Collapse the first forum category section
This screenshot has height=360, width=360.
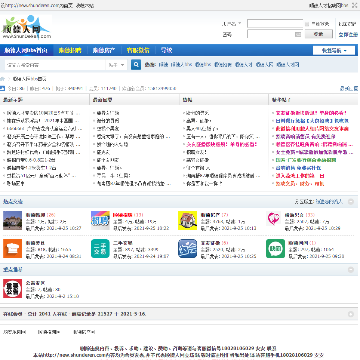[x=351, y=202]
